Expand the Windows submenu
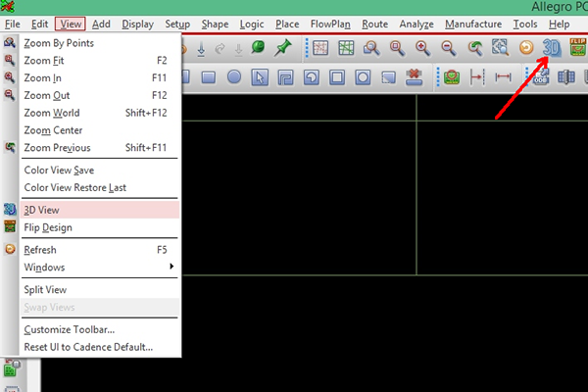 click(100, 268)
